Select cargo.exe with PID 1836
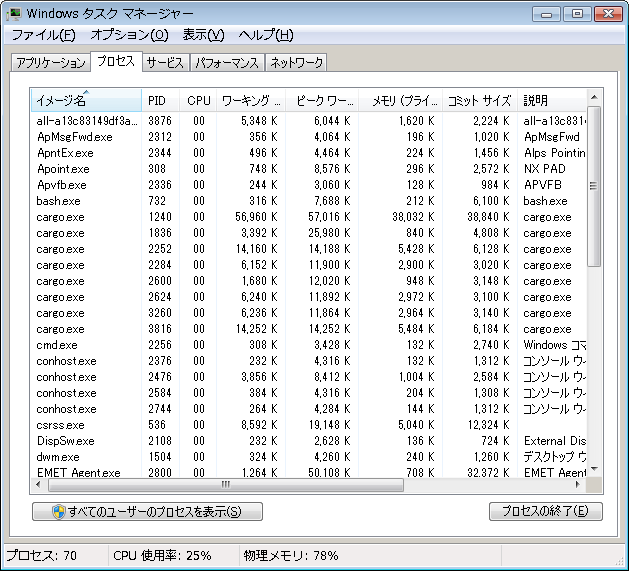The width and height of the screenshot is (629, 571). (x=309, y=233)
